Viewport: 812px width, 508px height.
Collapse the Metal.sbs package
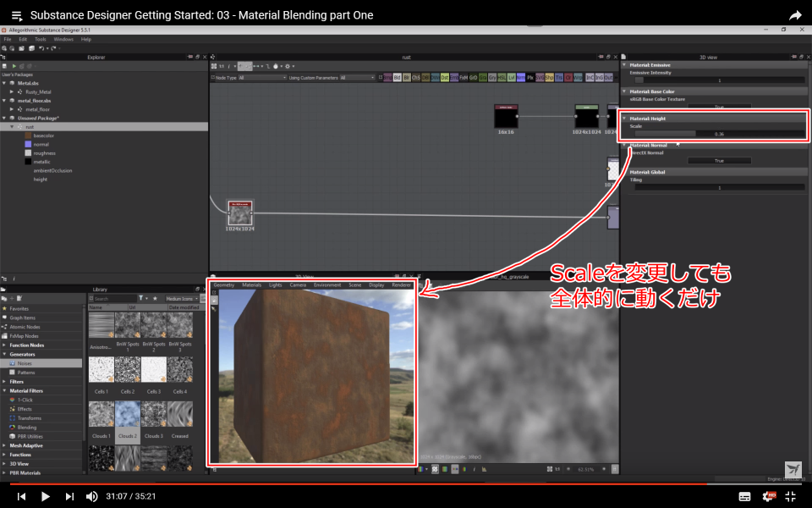pos(4,83)
